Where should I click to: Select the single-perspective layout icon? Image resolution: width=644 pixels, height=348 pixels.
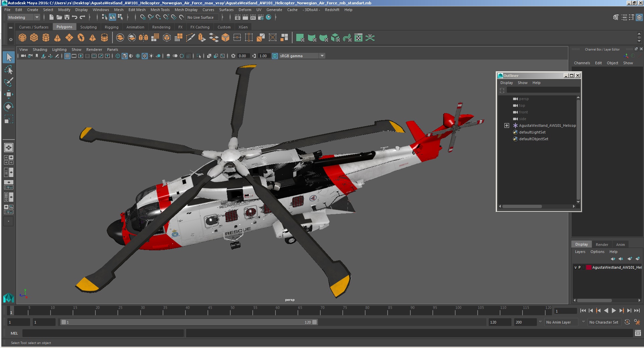click(x=9, y=148)
